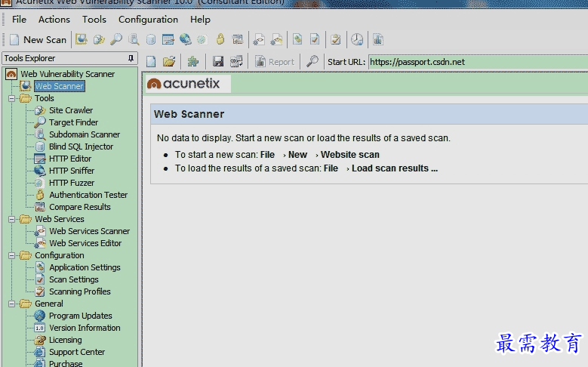This screenshot has width=588, height=367.
Task: Open HTTP Sniffer globe toolbar icon
Action: [x=185, y=39]
